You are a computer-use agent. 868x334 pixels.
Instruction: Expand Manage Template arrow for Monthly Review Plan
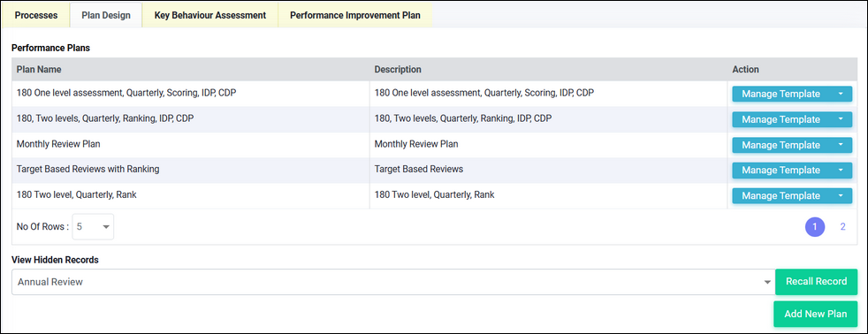click(x=841, y=145)
